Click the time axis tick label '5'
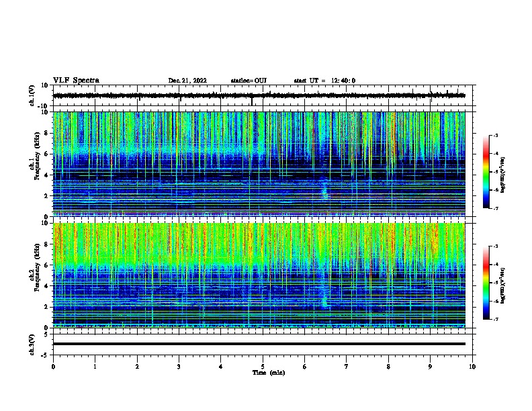532x411 pixels. point(263,367)
